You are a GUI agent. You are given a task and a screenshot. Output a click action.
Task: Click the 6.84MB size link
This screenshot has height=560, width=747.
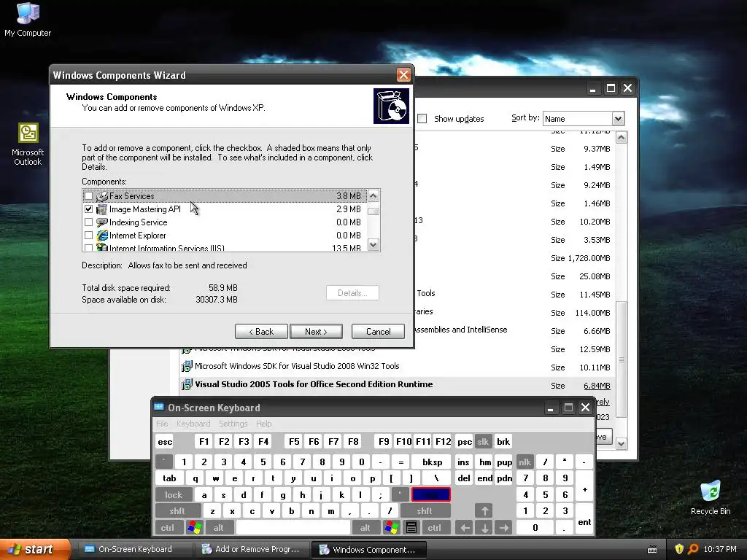pyautogui.click(x=597, y=386)
